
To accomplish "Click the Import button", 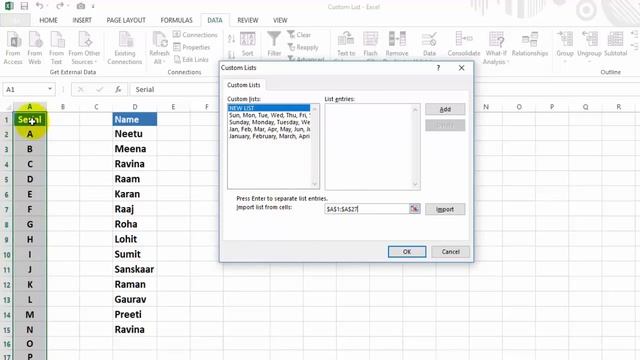I will (445, 209).
